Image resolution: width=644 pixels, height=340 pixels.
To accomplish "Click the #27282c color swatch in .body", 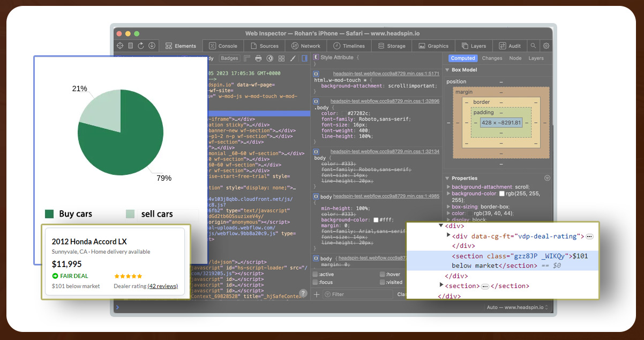I will click(343, 113).
